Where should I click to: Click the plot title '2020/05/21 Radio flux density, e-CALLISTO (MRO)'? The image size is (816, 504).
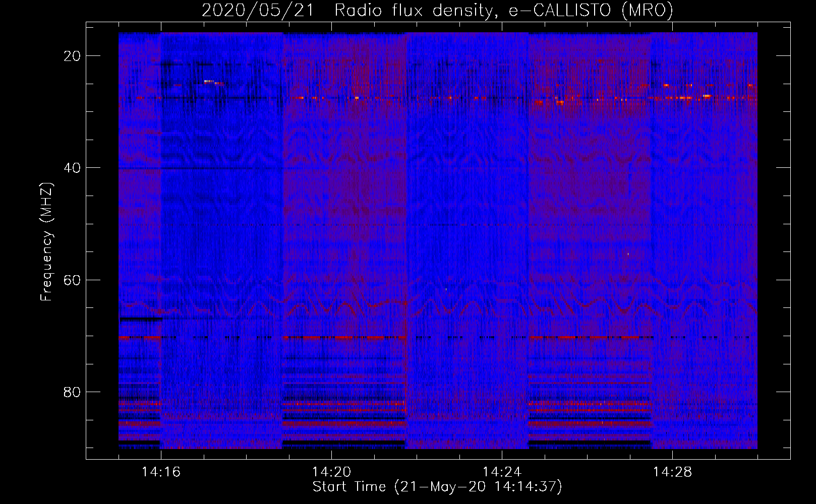click(437, 10)
